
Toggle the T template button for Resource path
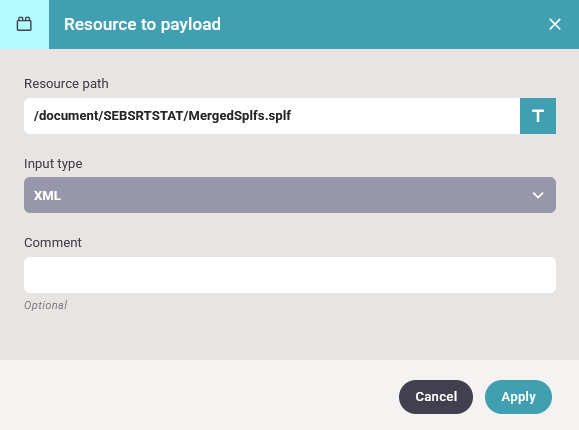(x=538, y=116)
